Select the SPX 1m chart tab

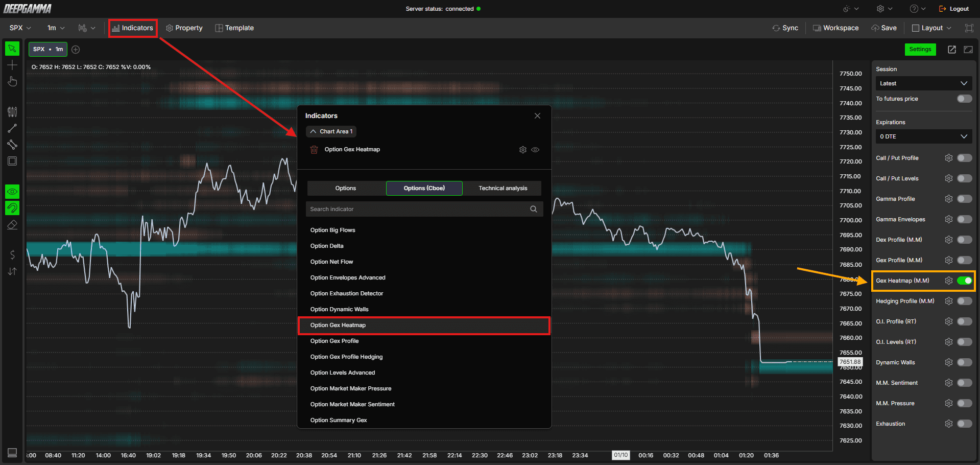point(48,50)
